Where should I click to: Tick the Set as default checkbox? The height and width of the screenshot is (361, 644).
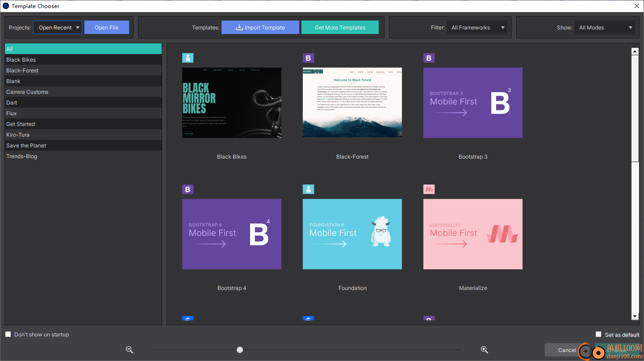tap(598, 334)
